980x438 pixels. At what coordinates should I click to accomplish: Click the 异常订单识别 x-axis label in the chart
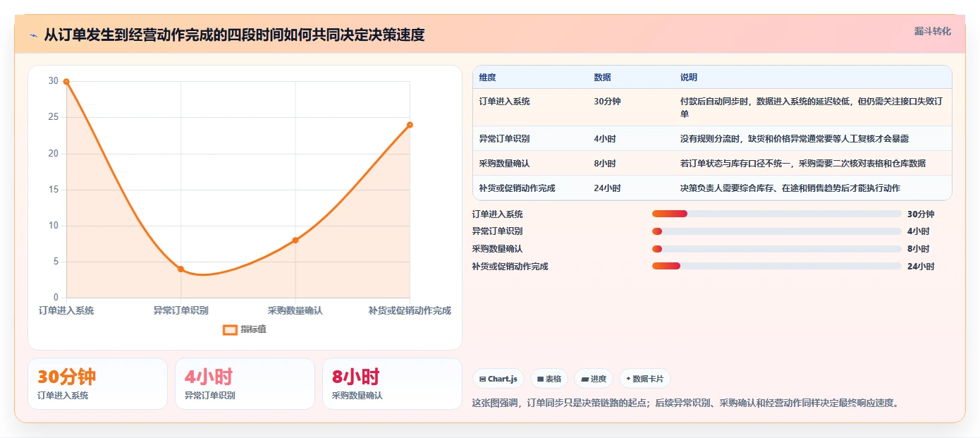click(180, 310)
